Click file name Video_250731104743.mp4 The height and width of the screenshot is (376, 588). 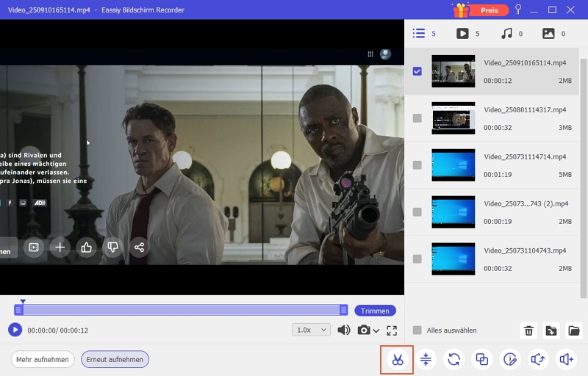[525, 250]
